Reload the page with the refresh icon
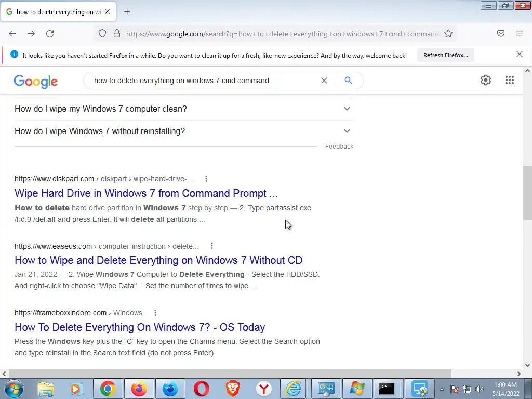 [50, 34]
